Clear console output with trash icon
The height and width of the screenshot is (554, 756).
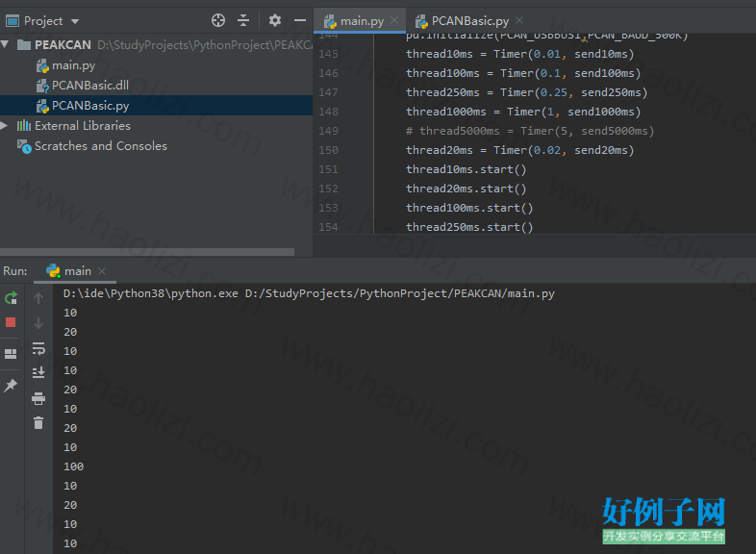[38, 423]
